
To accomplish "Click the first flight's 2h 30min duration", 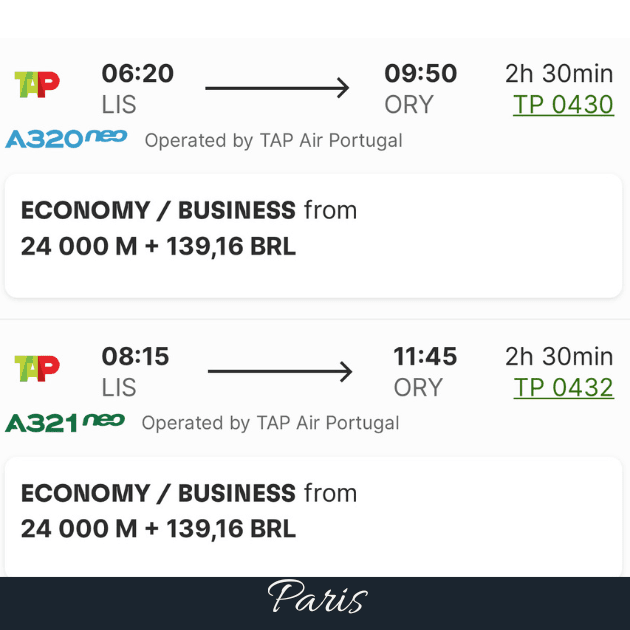I will tap(559, 74).
